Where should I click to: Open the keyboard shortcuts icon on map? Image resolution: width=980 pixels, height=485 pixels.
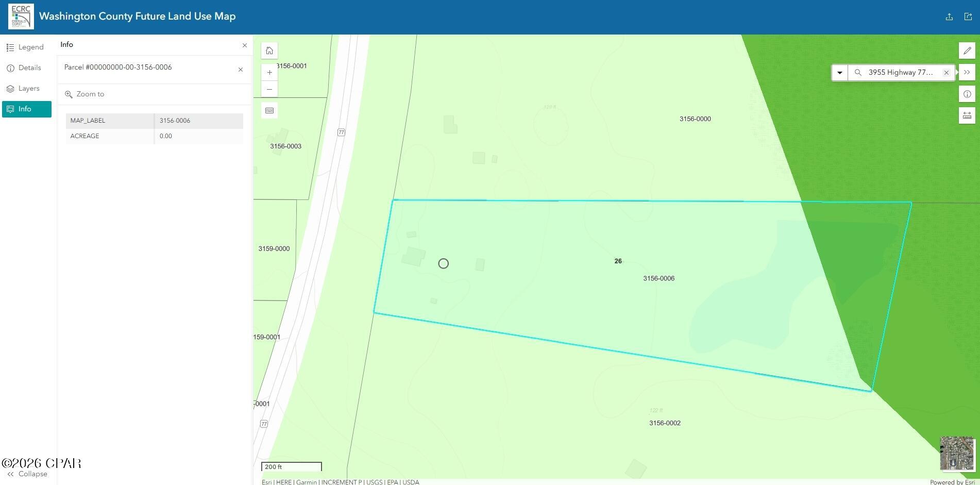[x=269, y=111]
